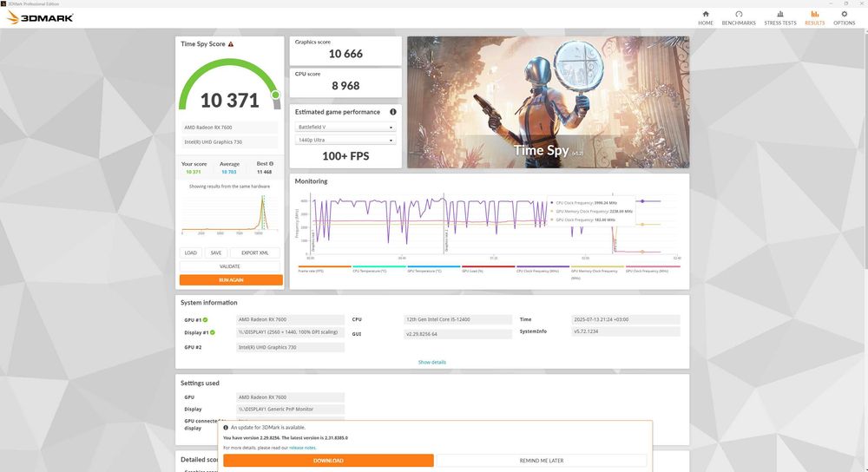
Task: Click the green check next to GPU #1
Action: (x=206, y=320)
